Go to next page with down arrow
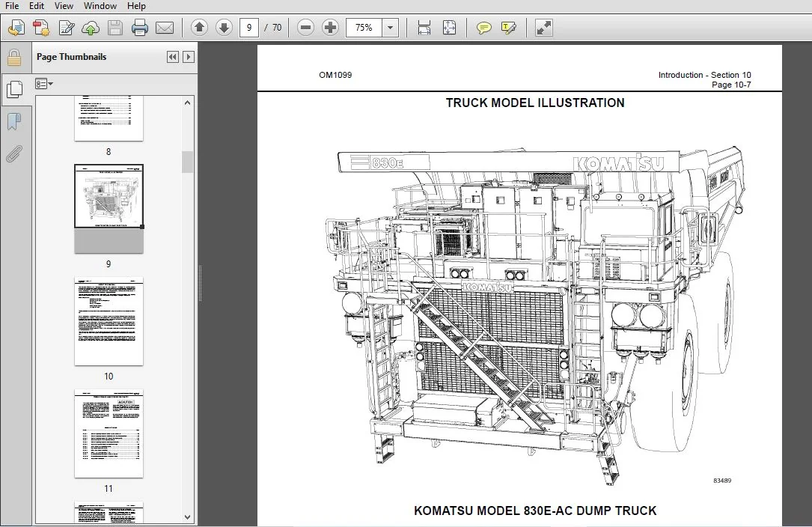Viewport: 812px width, 527px height. (224, 28)
